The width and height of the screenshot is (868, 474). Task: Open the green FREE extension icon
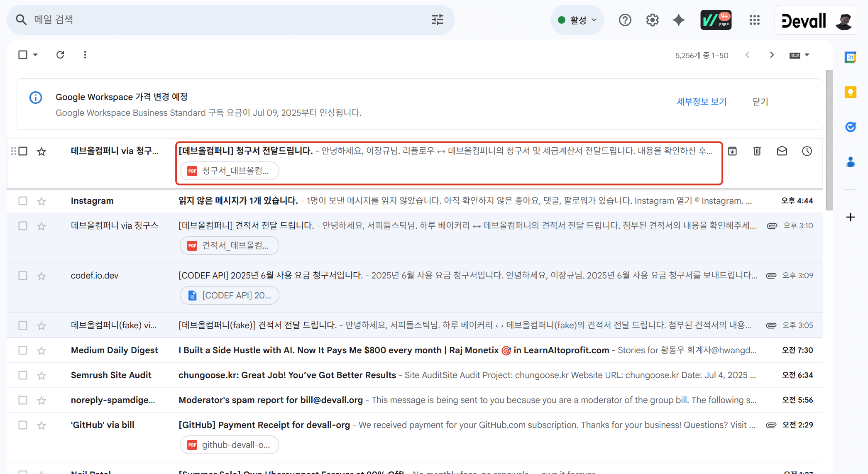716,20
